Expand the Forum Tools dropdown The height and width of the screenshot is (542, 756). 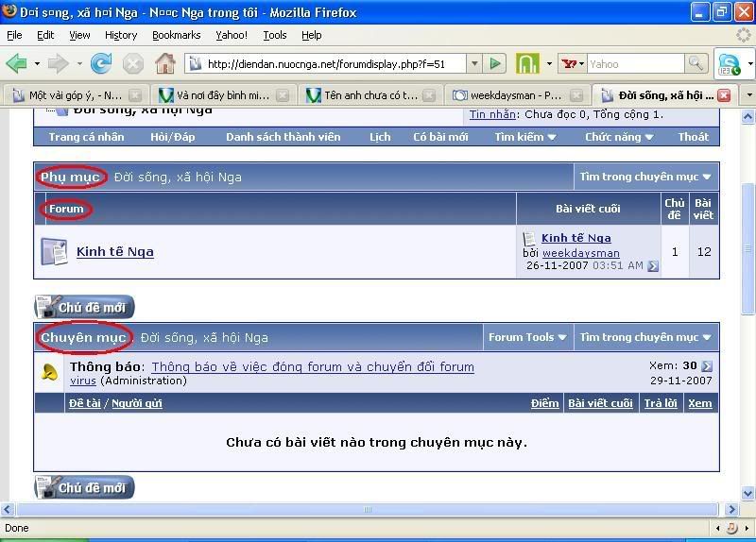tap(527, 337)
